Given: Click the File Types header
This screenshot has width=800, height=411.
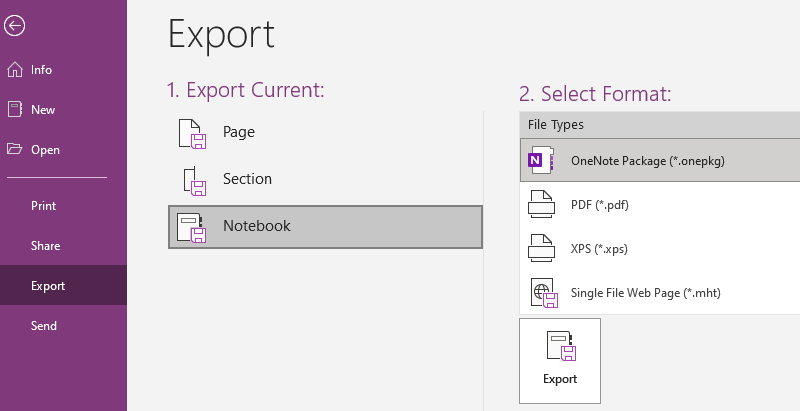Looking at the screenshot, I should coord(660,124).
